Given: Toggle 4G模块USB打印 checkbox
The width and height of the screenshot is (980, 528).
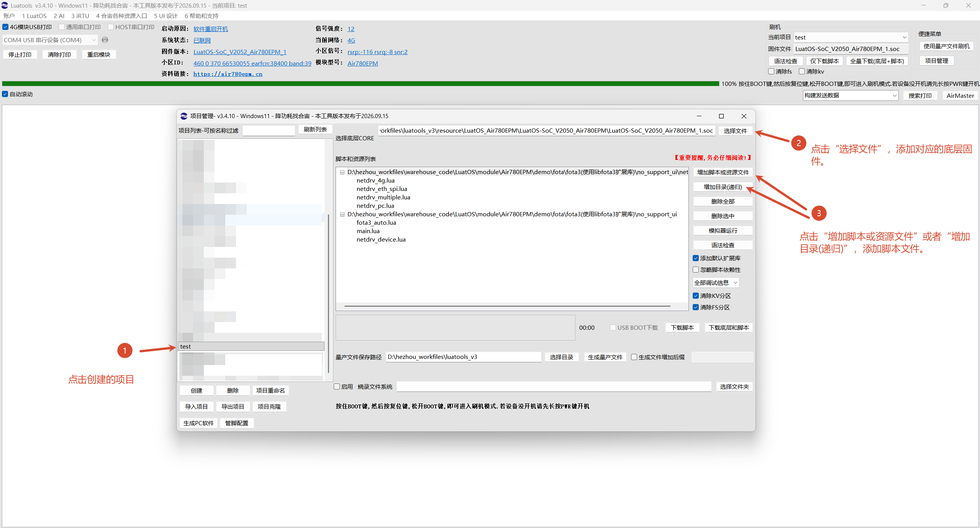Looking at the screenshot, I should click(x=5, y=27).
